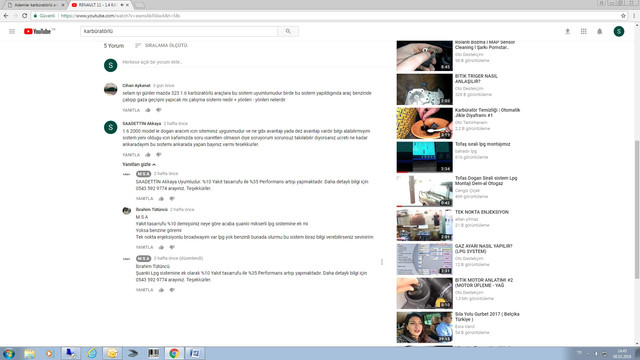This screenshot has width=640, height=360.
Task: Open the TEK NOKTA ENJEKSİYON video thumbnail
Action: [x=424, y=225]
